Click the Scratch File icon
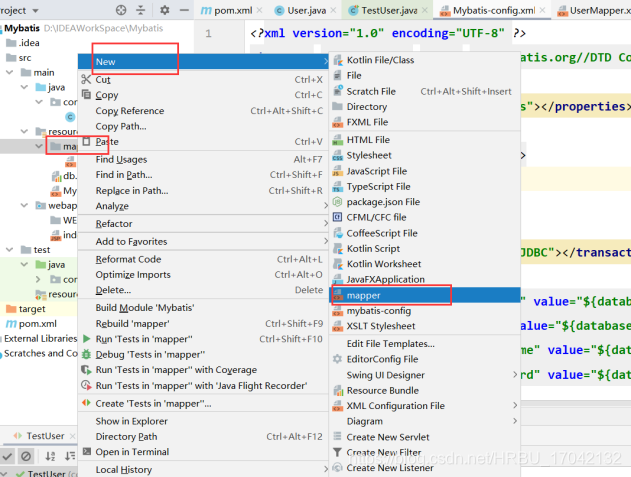 (x=338, y=91)
